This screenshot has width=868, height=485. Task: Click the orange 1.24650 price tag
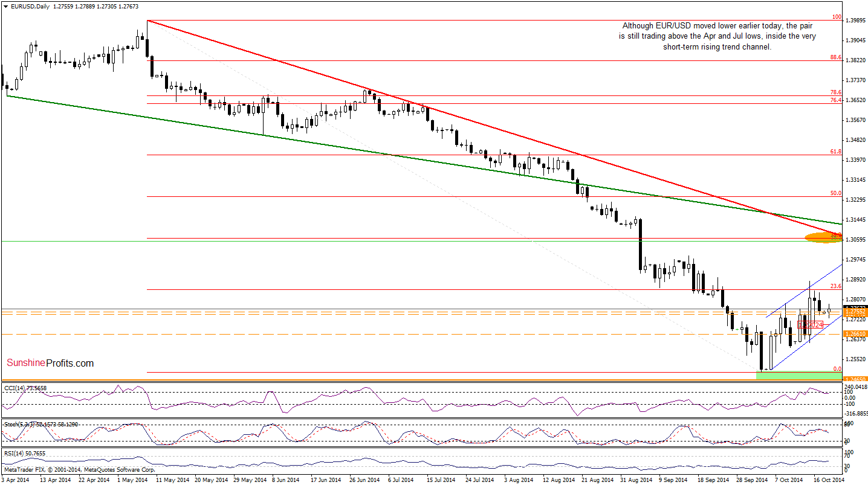tap(855, 380)
